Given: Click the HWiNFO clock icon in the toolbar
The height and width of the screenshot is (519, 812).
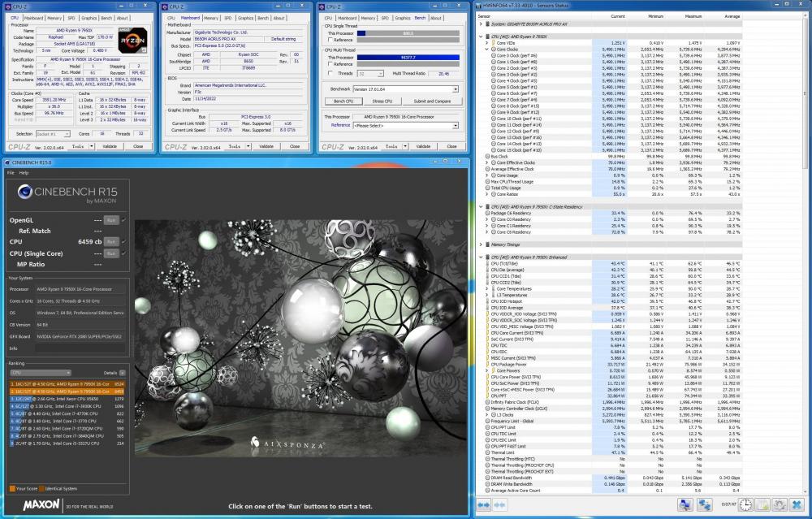Looking at the screenshot, I should point(745,505).
